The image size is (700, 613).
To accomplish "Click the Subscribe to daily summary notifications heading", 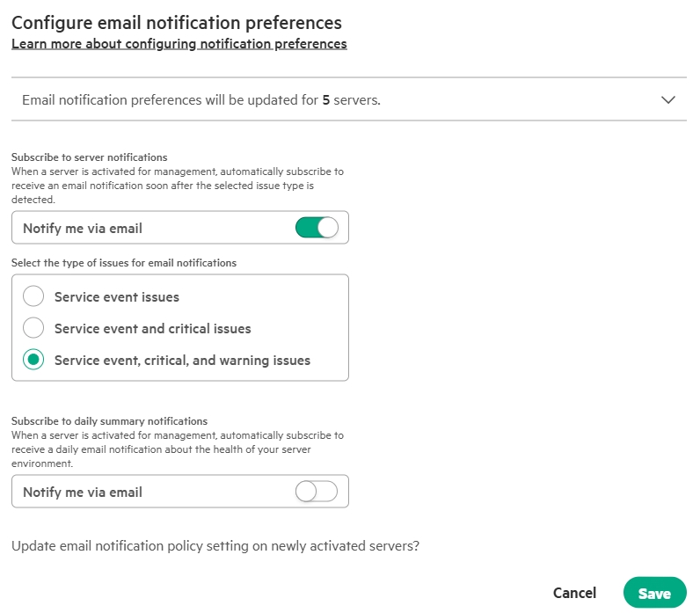I will [x=109, y=421].
